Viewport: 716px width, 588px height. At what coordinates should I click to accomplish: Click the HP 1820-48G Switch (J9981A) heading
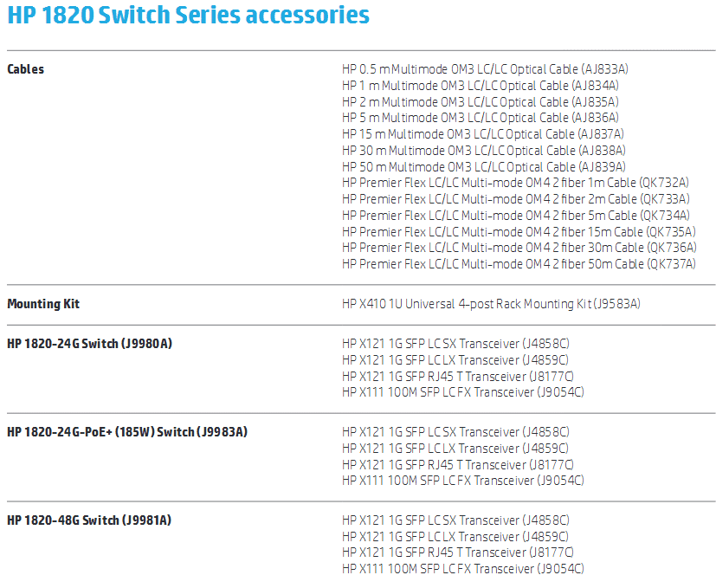coord(89,520)
